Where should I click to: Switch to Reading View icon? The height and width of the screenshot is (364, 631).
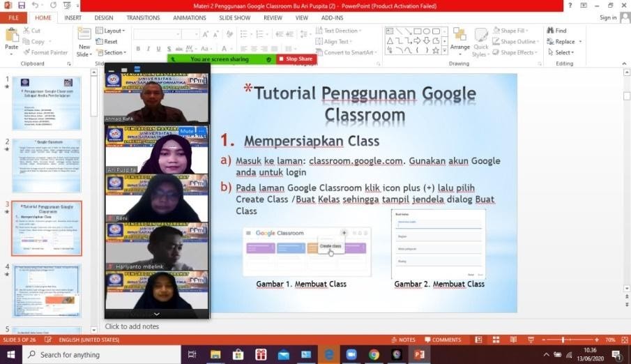point(513,340)
